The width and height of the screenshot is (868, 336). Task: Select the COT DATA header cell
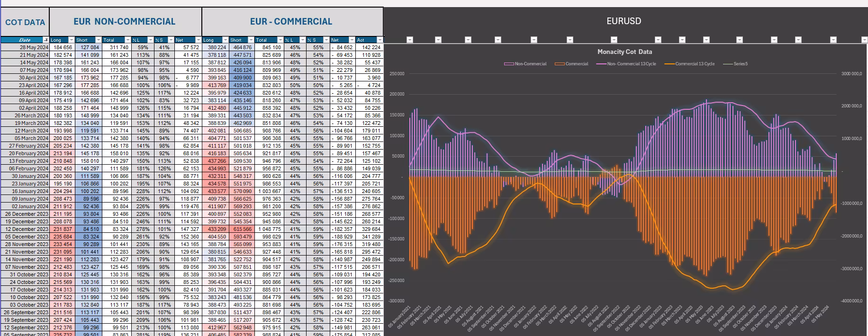click(x=25, y=22)
